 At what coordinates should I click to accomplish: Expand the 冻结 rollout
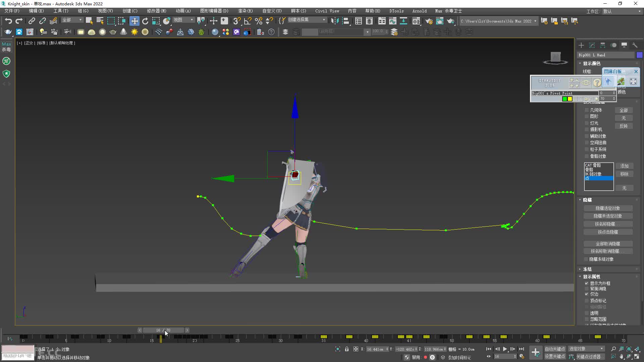coord(587,269)
